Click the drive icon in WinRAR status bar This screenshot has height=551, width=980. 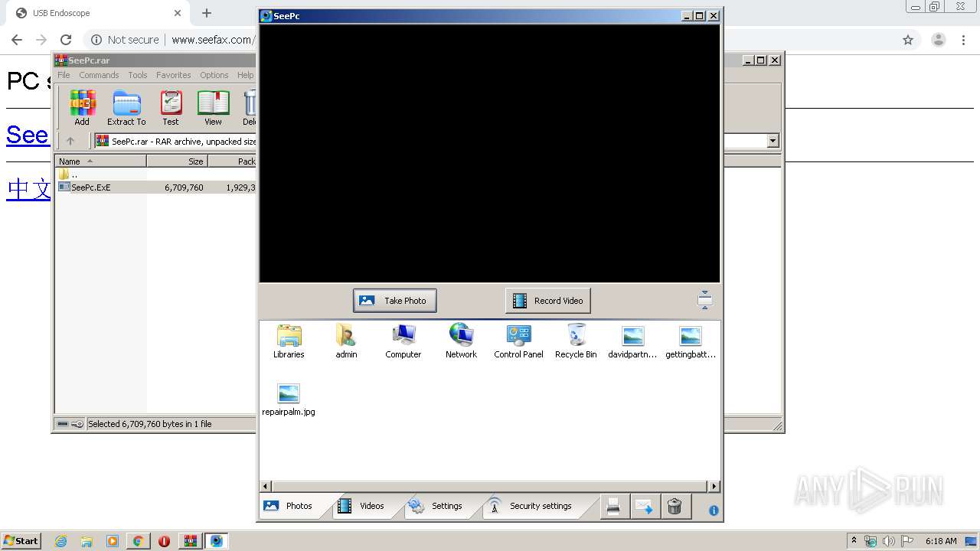63,424
